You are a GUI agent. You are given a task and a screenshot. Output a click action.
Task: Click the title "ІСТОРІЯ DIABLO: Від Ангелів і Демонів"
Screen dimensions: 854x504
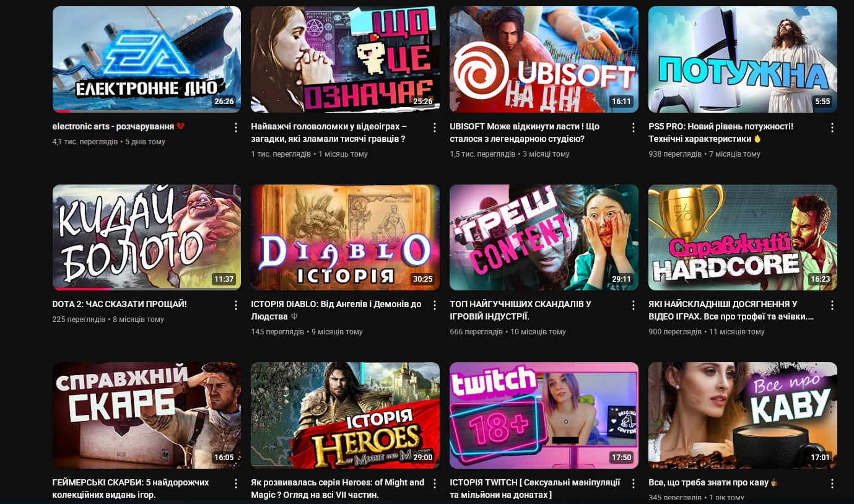click(336, 310)
